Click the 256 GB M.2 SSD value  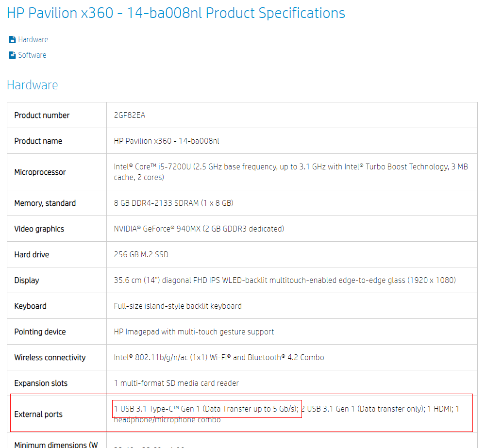click(x=141, y=254)
